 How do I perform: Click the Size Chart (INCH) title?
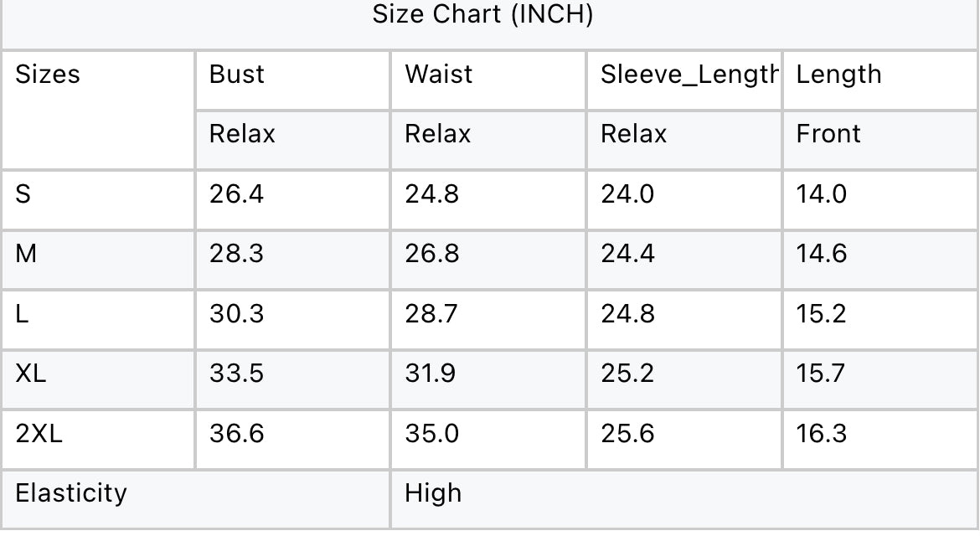pos(482,15)
